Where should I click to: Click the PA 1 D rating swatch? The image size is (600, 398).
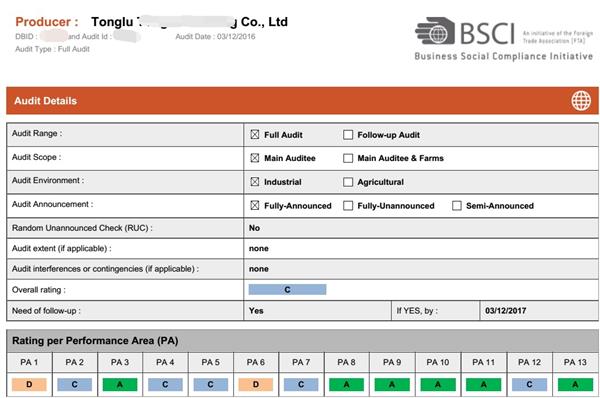coord(29,385)
